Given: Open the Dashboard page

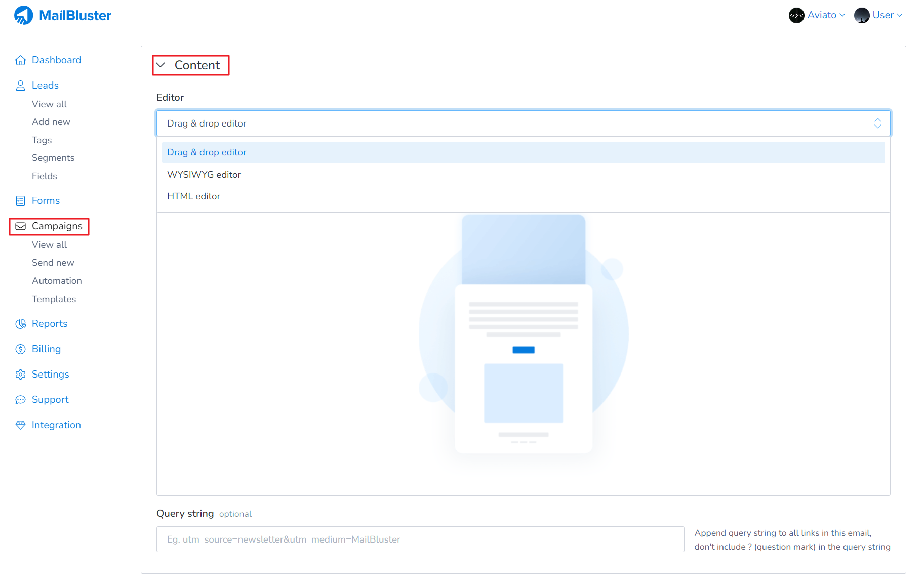Looking at the screenshot, I should 56,60.
